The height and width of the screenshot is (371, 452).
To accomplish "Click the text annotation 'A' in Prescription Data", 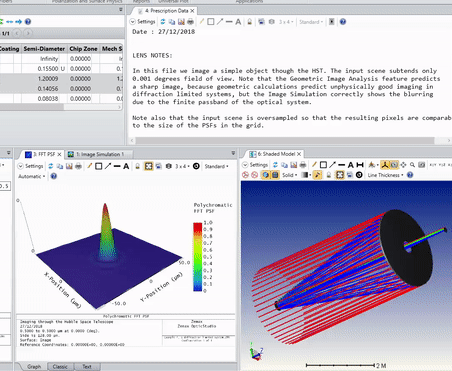I will coord(238,22).
